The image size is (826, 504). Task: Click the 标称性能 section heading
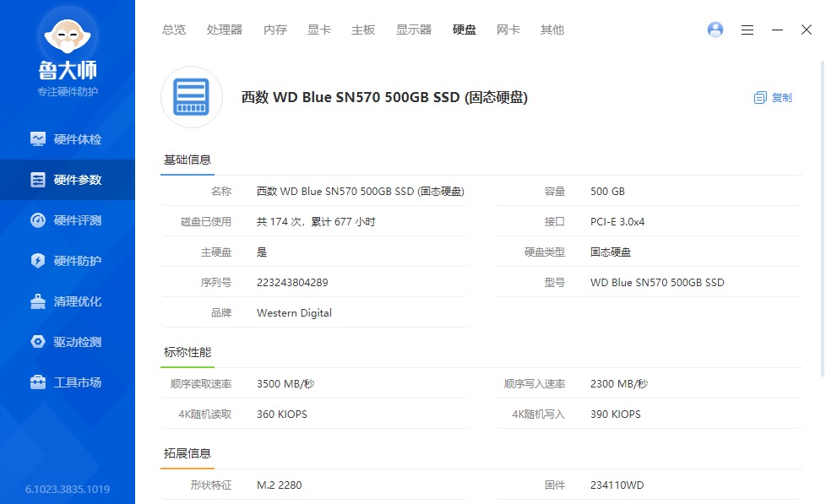point(187,352)
